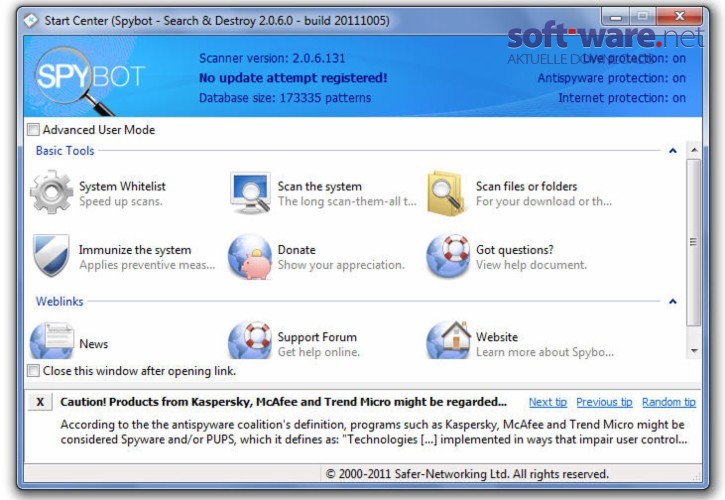This screenshot has height=500, width=725.
Task: Open the System Whitelist gear icon
Action: (x=51, y=192)
